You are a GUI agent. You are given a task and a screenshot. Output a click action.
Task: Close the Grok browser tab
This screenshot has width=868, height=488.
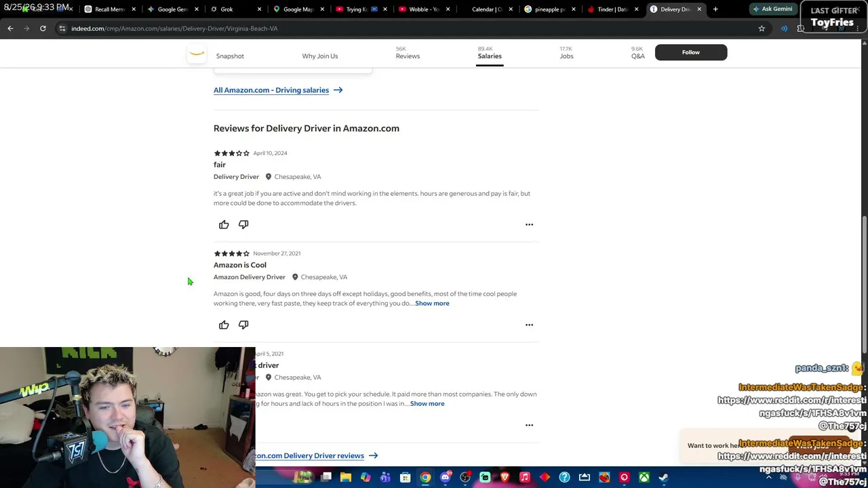[x=258, y=9]
